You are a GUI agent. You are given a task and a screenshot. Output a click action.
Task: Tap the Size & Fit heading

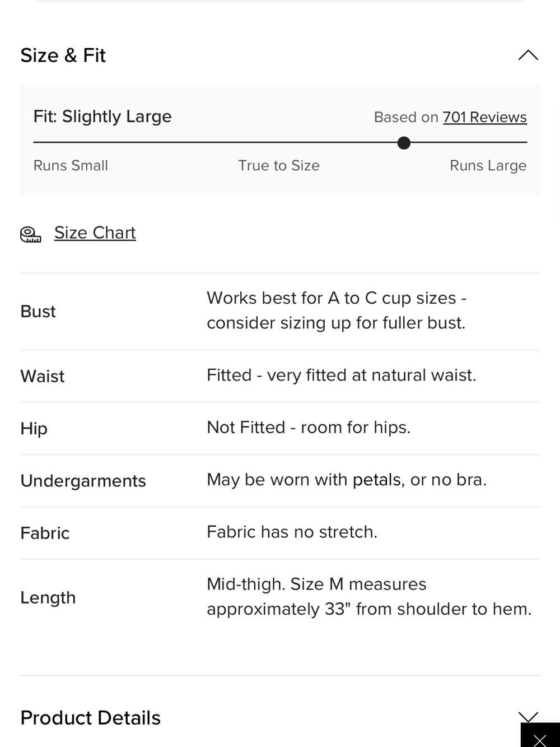click(x=63, y=55)
